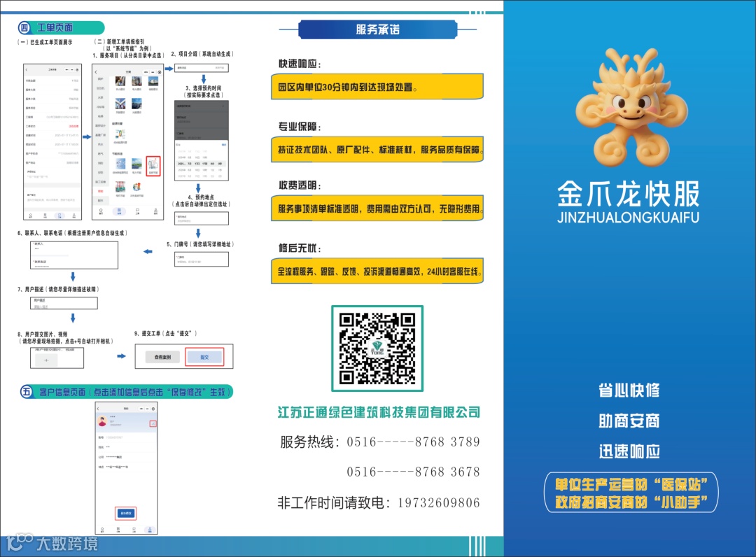Click the 助商安商 slogan
The image size is (756, 557).
pos(629,421)
